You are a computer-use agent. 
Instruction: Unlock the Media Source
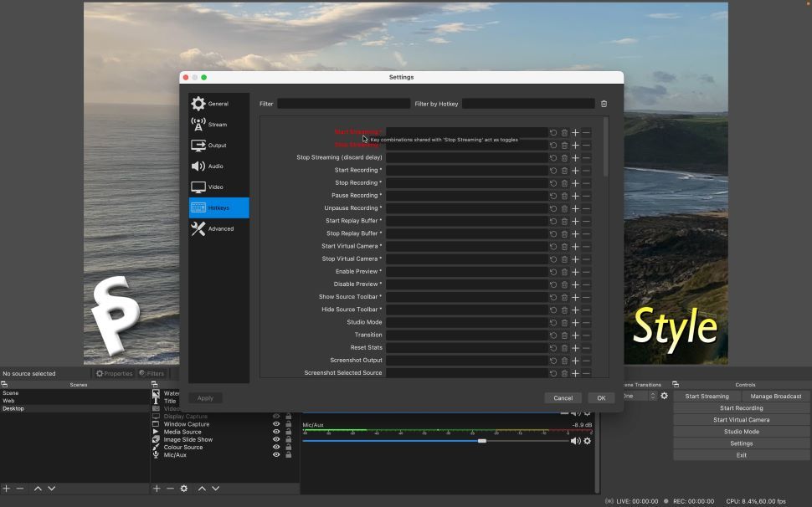(x=289, y=431)
